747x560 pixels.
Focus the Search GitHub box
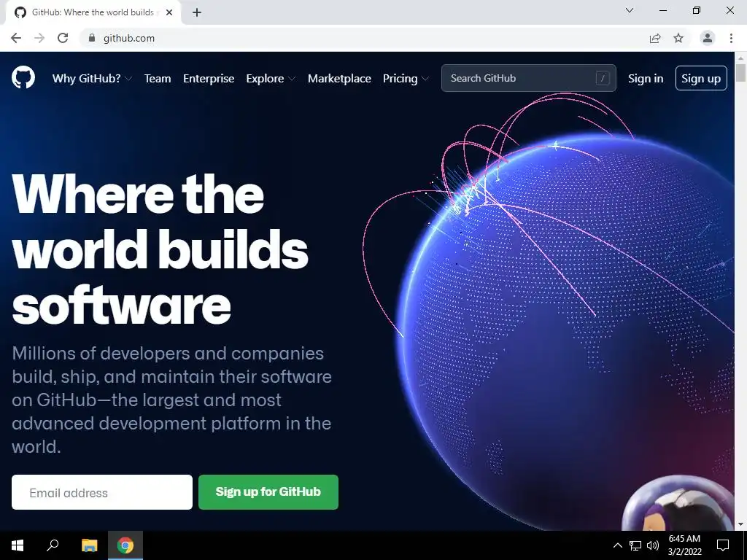tap(528, 78)
